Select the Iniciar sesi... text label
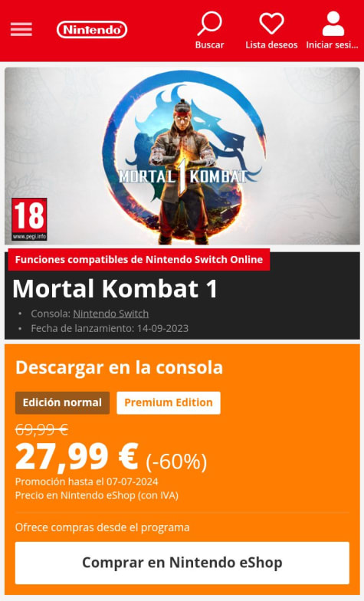The height and width of the screenshot is (601, 364). pos(333,44)
